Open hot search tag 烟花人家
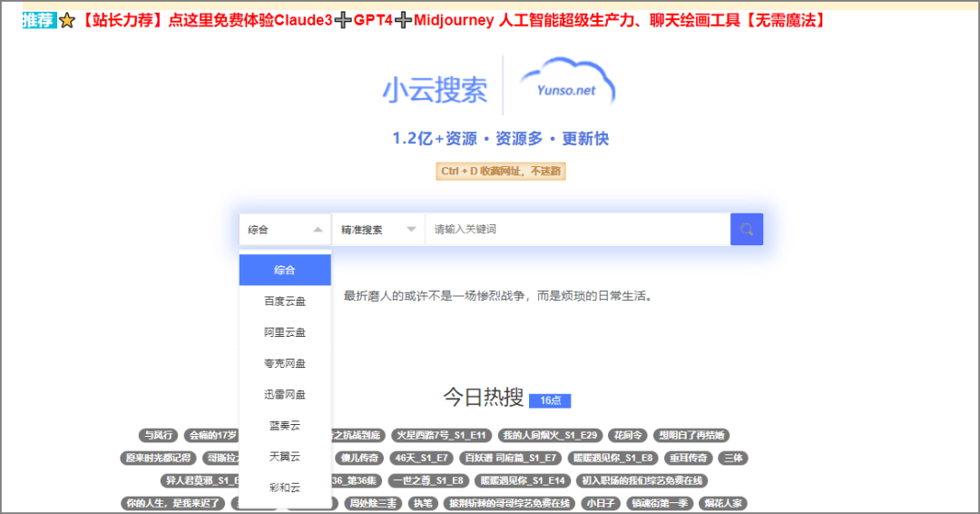 723,503
